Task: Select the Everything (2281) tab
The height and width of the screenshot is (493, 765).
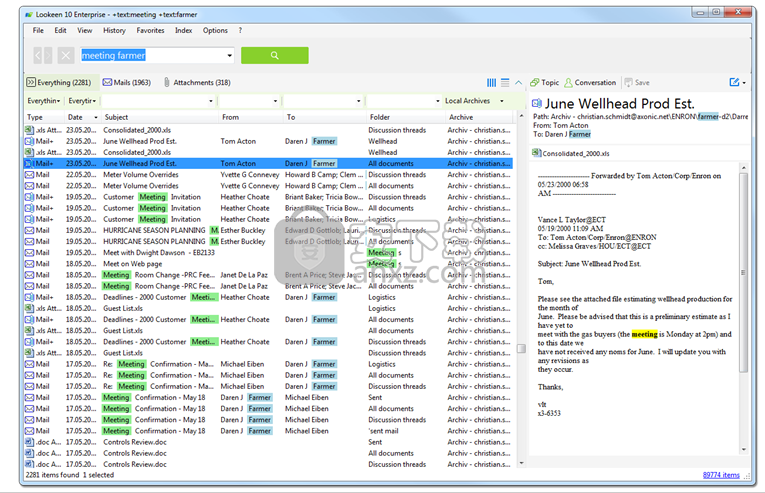Action: coord(59,82)
